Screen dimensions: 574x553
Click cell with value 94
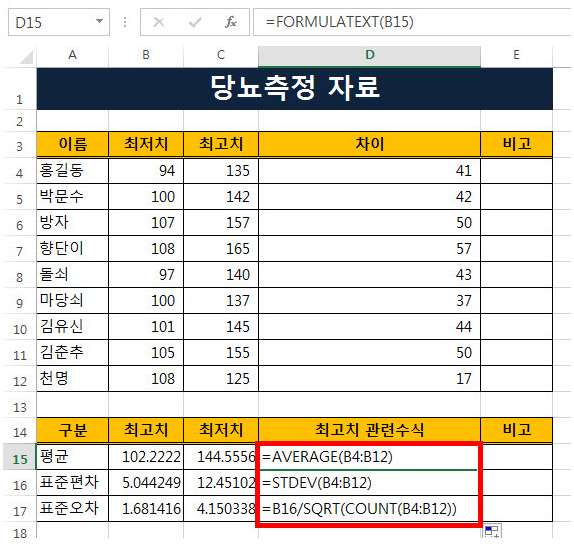pyautogui.click(x=146, y=171)
